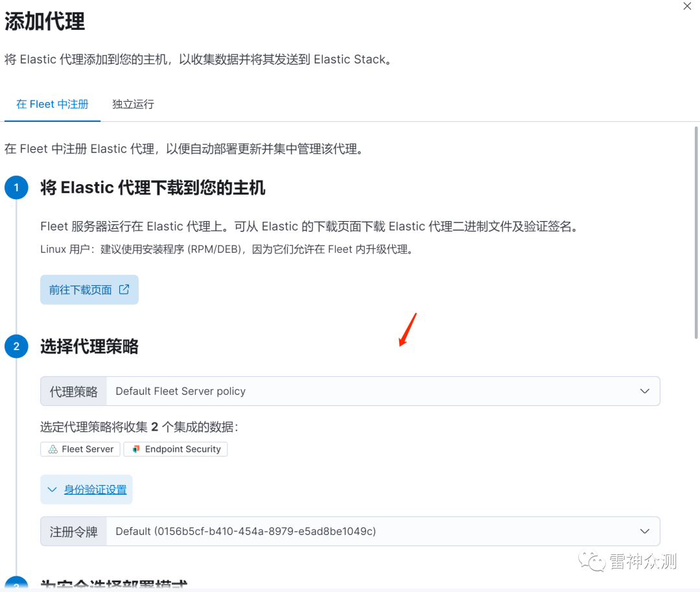Click the Endpoint Security shield icon

coord(136,449)
